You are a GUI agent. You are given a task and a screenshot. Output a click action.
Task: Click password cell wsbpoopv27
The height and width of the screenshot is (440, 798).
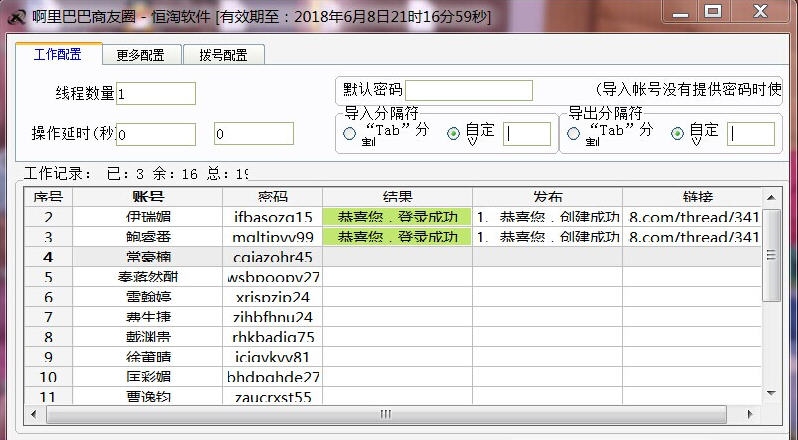272,277
